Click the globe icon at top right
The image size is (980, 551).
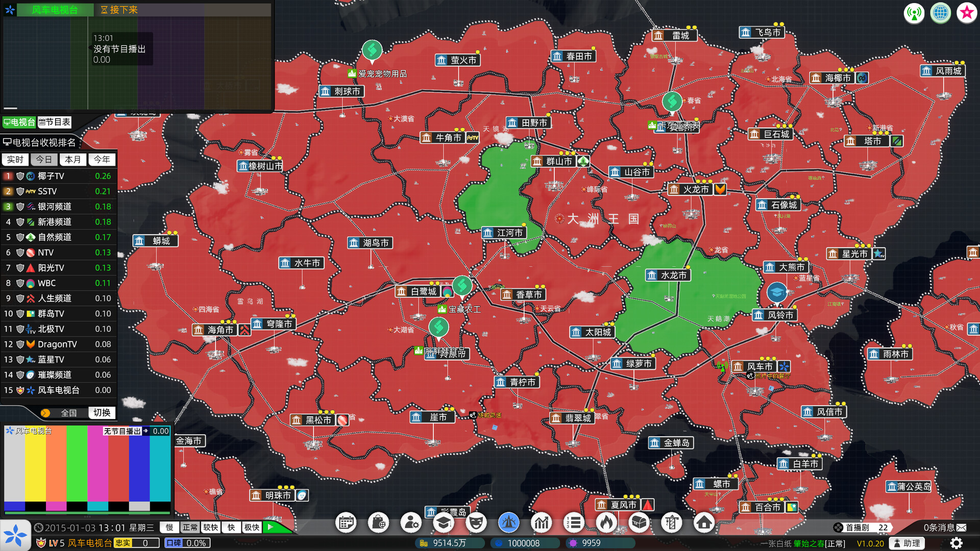(941, 13)
